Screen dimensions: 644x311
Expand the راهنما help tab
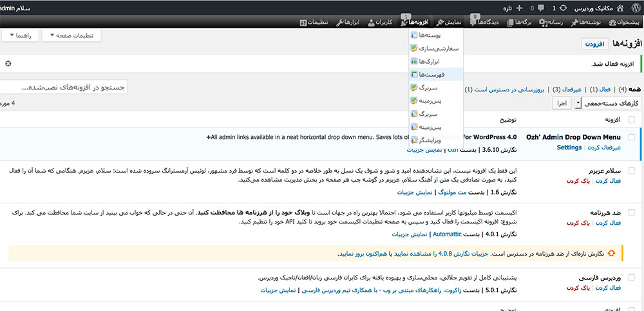(x=20, y=35)
